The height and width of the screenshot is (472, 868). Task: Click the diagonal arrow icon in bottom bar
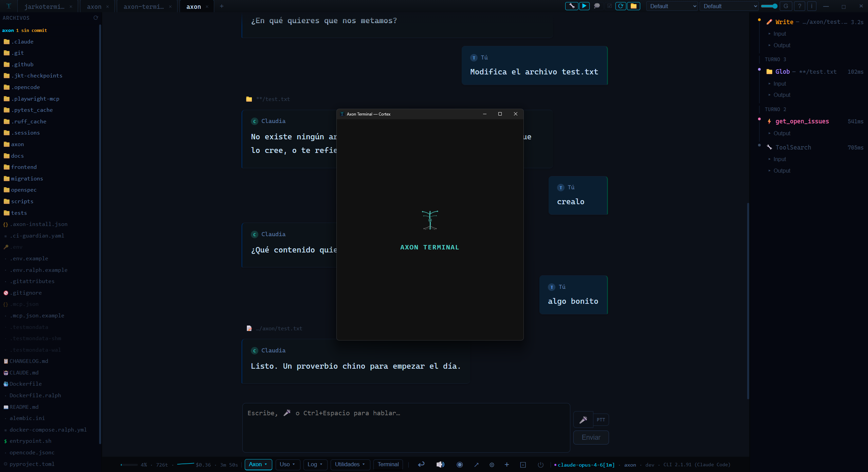476,465
